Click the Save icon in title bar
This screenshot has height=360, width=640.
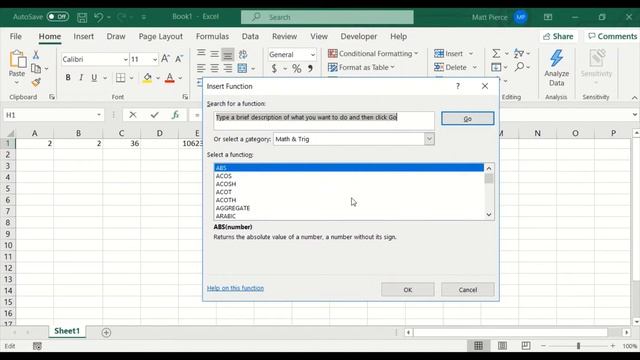pyautogui.click(x=82, y=17)
